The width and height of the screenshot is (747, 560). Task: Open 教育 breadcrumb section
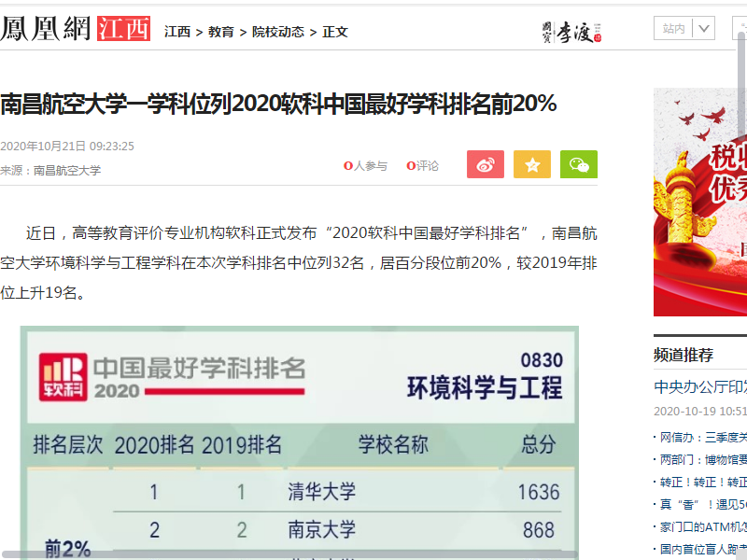221,32
